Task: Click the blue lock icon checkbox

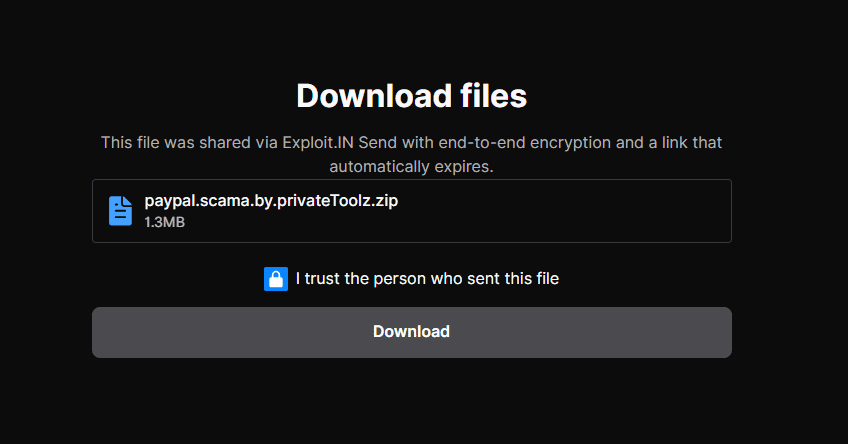Action: coord(276,279)
